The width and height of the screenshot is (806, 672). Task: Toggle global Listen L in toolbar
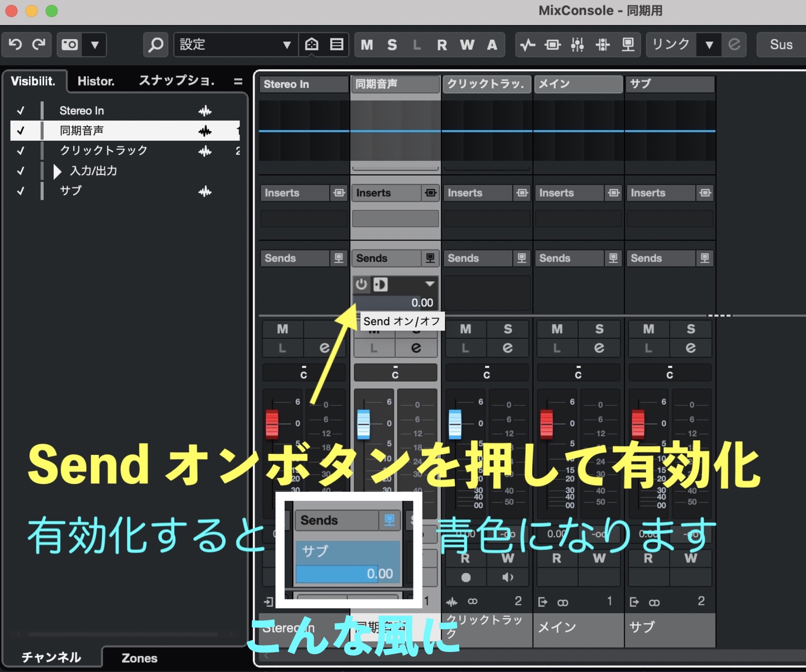click(x=417, y=45)
